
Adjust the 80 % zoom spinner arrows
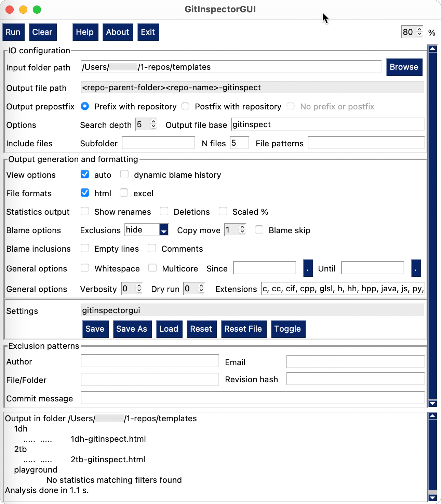pyautogui.click(x=420, y=32)
